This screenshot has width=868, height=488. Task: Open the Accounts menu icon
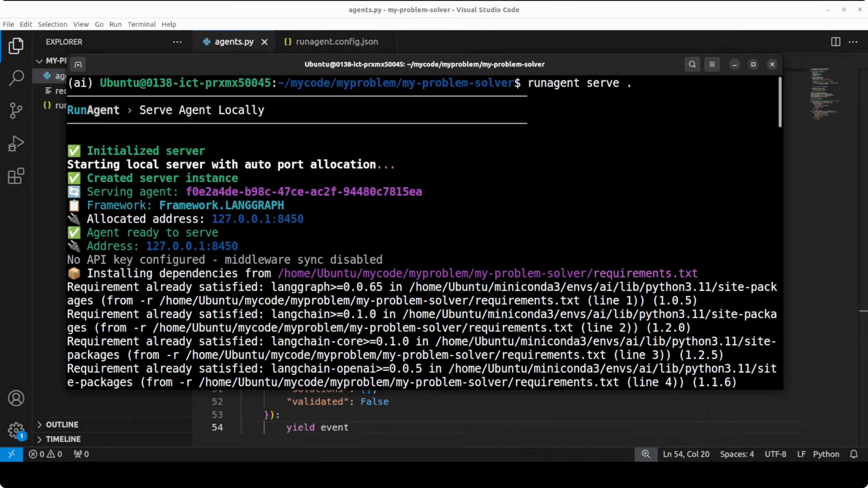coord(16,398)
